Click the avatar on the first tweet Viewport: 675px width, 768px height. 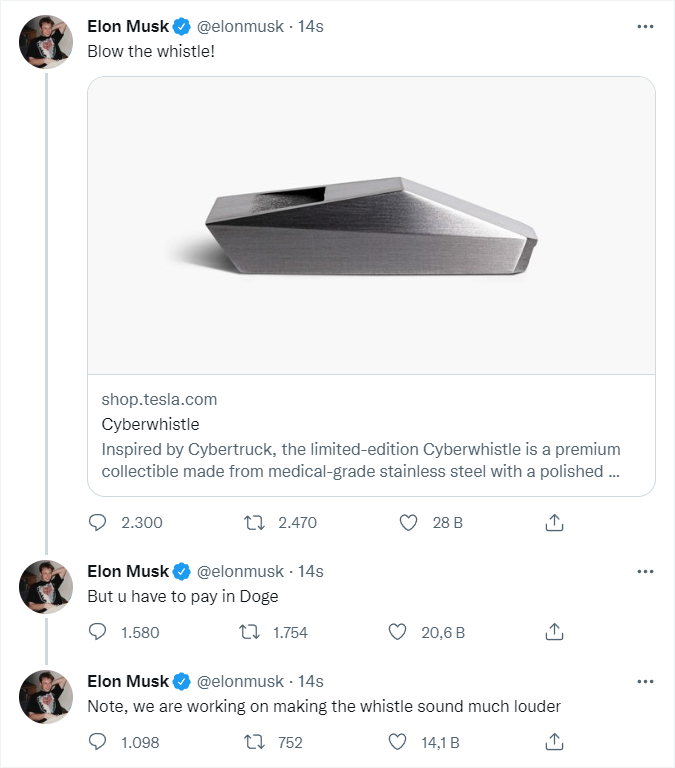47,42
